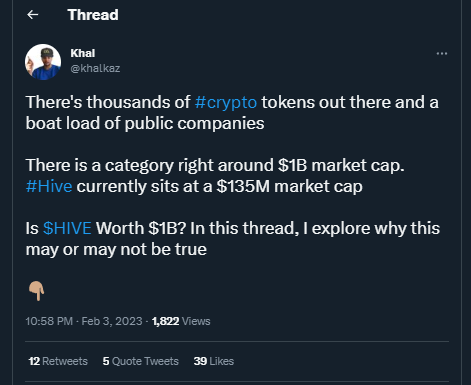471x385 pixels.
Task: Open the Khal display name profile link
Action: [x=83, y=53]
